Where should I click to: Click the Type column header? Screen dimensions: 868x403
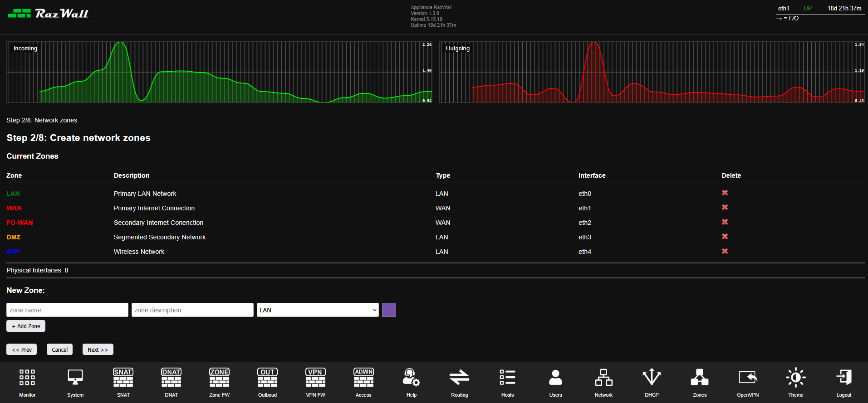[x=443, y=175]
